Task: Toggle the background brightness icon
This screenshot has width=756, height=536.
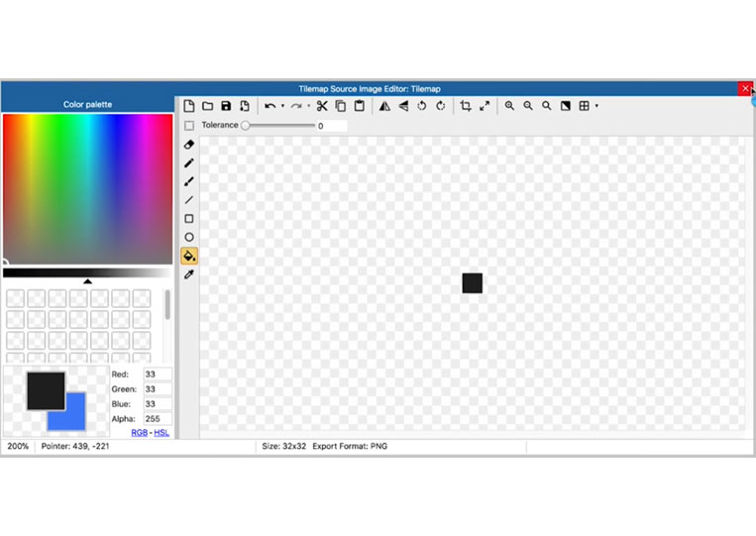Action: (566, 106)
